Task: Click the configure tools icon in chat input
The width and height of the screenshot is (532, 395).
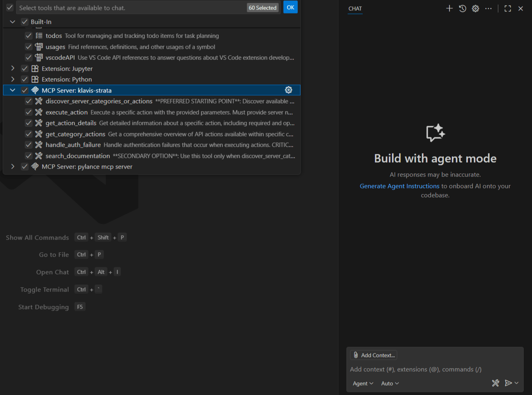Action: tap(496, 383)
